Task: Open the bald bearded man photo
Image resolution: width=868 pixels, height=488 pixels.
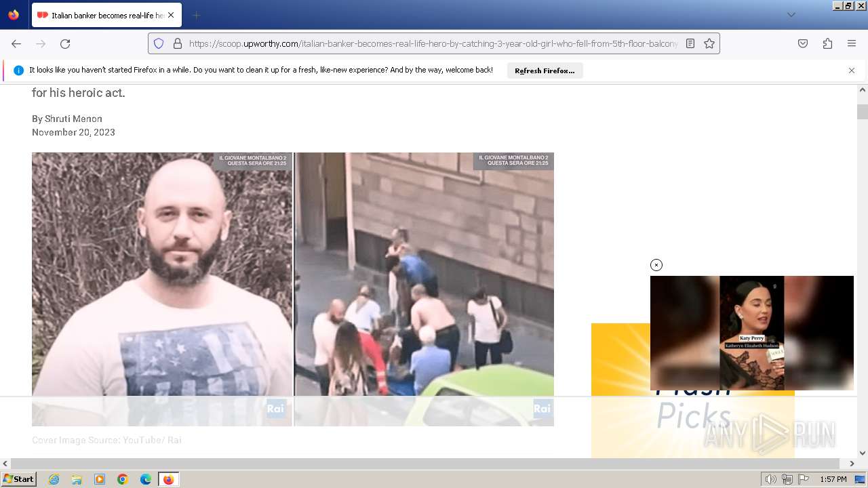Action: point(162,289)
